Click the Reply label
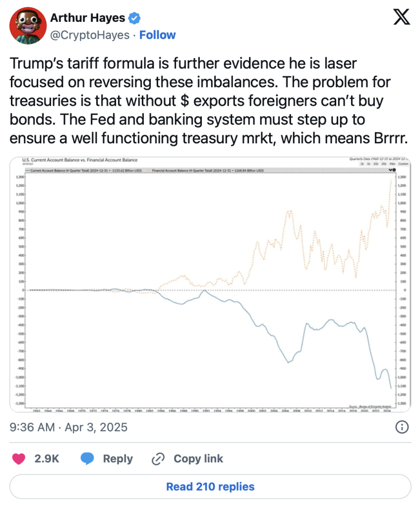This screenshot has height=508, width=420. (x=118, y=459)
